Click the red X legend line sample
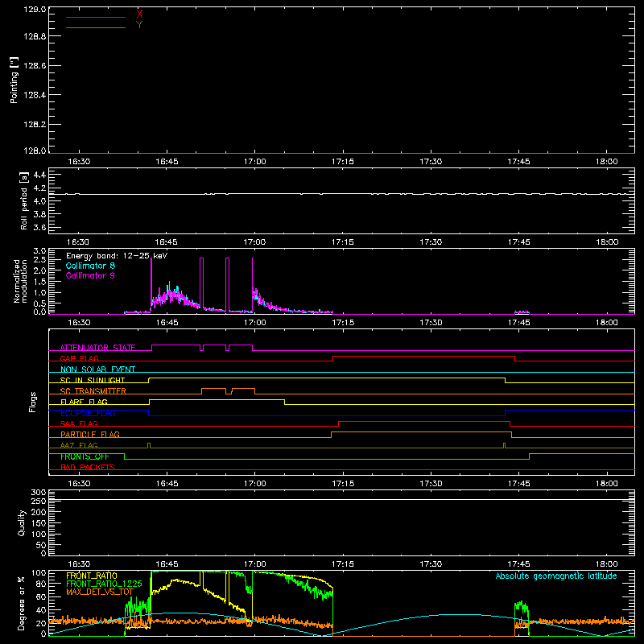The height and width of the screenshot is (644, 644). click(x=96, y=17)
